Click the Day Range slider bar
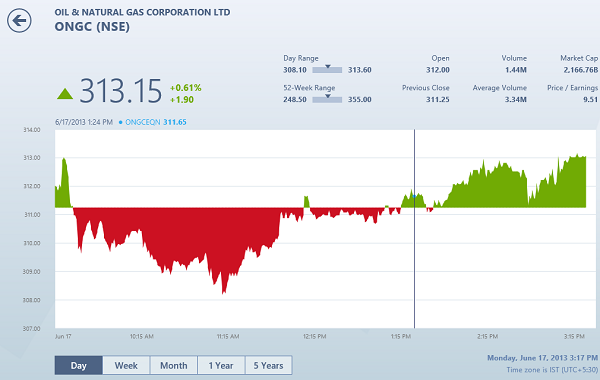Viewport: 600px width, 380px height. pos(327,70)
